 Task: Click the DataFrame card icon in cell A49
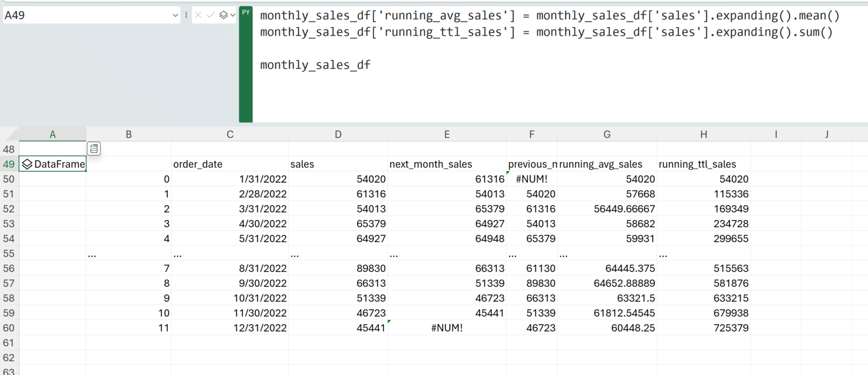pyautogui.click(x=27, y=165)
